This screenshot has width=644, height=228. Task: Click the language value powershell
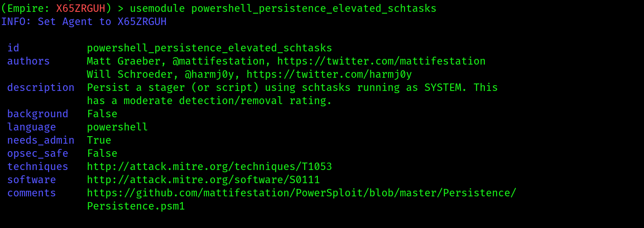coord(117,127)
